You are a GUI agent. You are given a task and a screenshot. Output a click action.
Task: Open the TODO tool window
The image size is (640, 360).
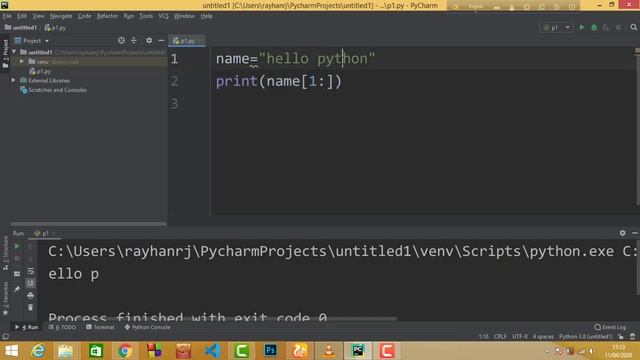tap(62, 327)
